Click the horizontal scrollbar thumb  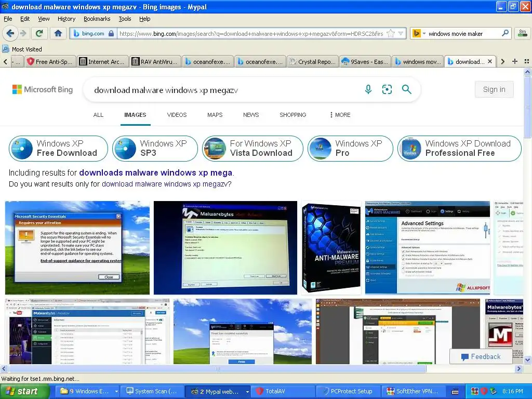pyautogui.click(x=218, y=368)
